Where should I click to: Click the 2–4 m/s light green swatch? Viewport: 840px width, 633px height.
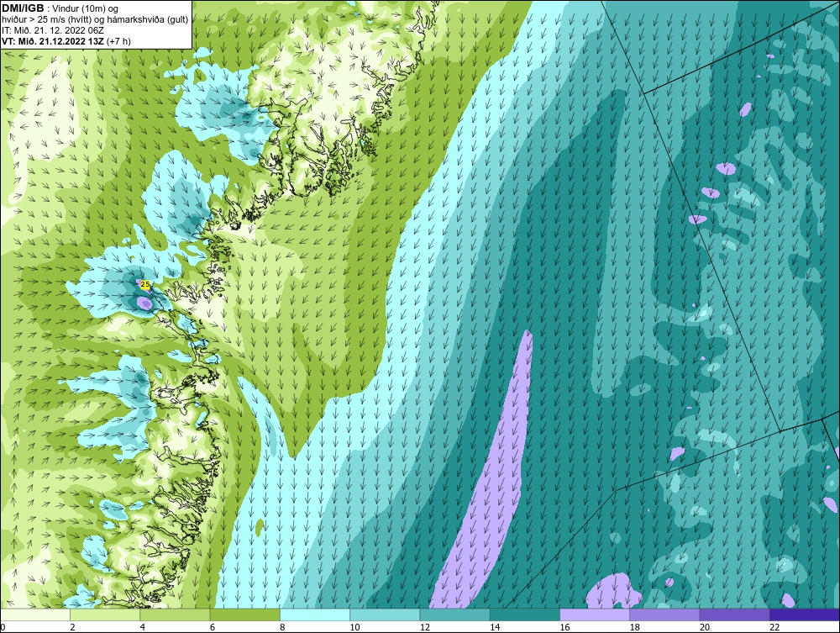pyautogui.click(x=105, y=615)
